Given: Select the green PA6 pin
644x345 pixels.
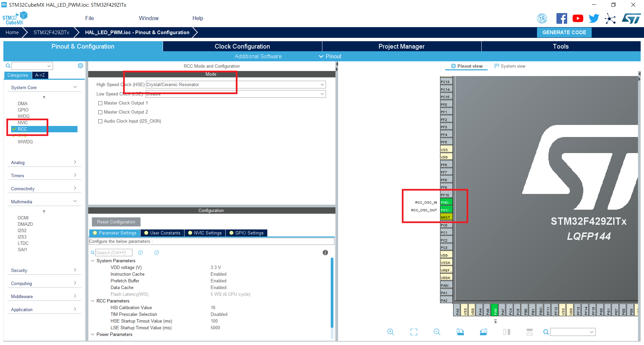Looking at the screenshot, I should click(x=495, y=310).
